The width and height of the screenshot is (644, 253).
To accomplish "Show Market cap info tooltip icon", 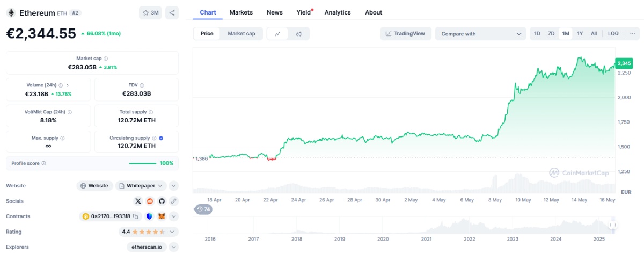I will [106, 59].
